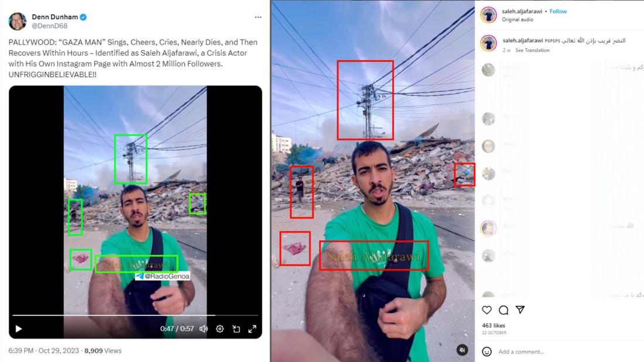
Task: Open the comment bubble icon
Action: coord(503,310)
